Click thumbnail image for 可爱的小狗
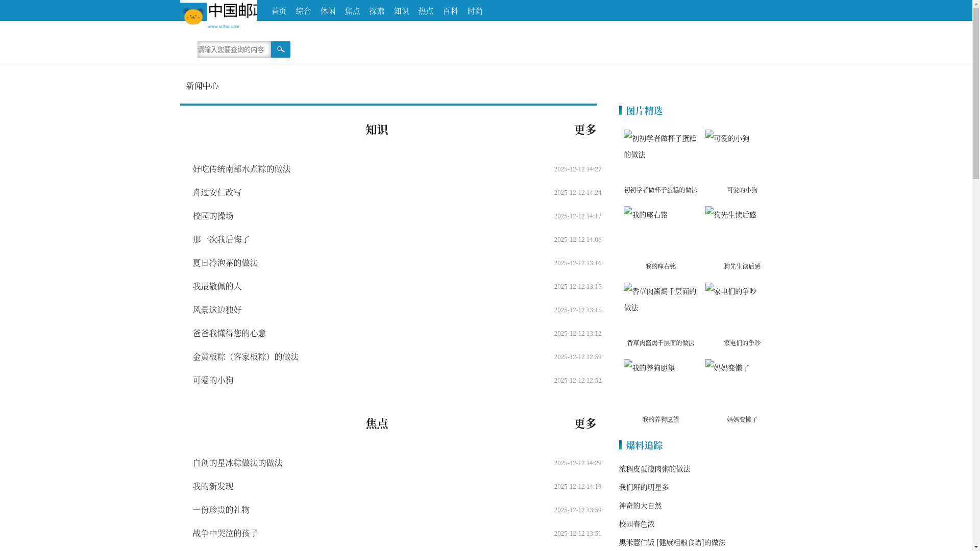Image resolution: width=980 pixels, height=551 pixels. pyautogui.click(x=727, y=138)
